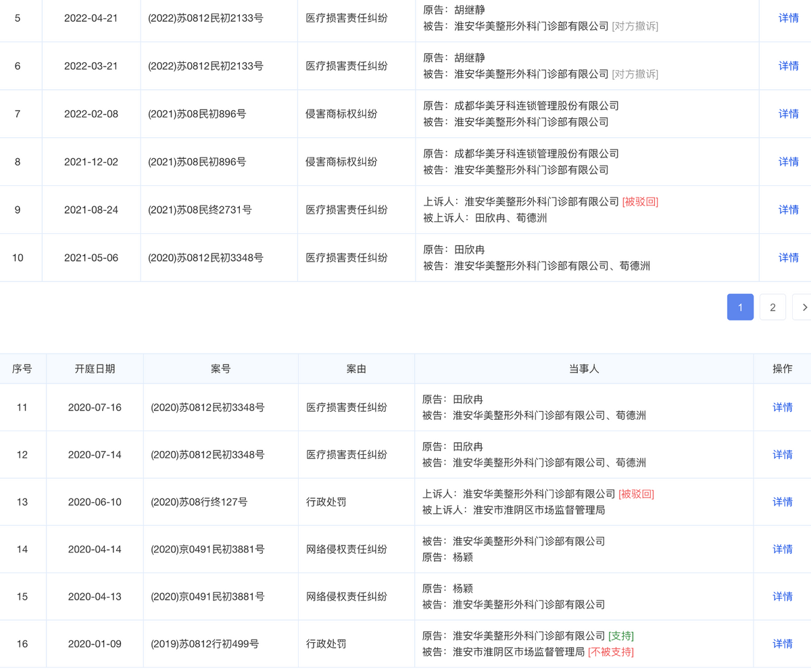The height and width of the screenshot is (672, 811).
Task: Open 详情 link for row 13
Action: click(783, 502)
